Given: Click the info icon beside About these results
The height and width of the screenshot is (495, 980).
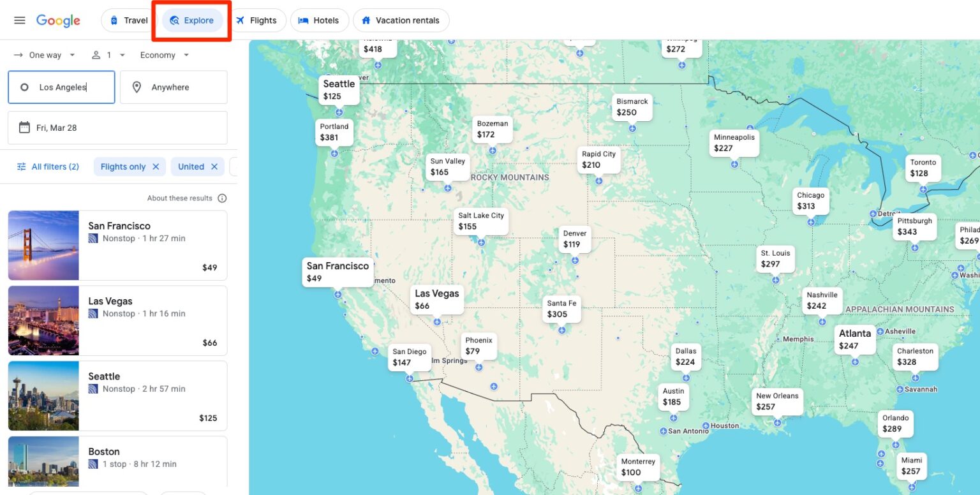Looking at the screenshot, I should [222, 198].
